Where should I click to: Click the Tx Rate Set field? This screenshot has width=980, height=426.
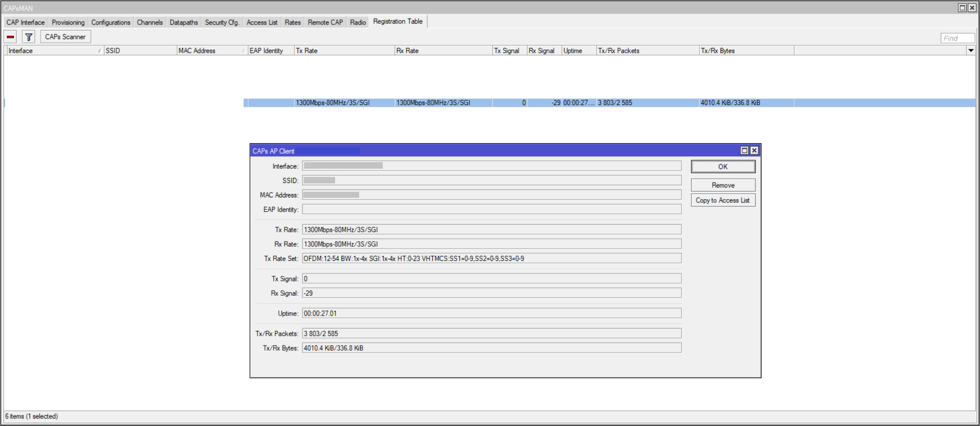(492, 258)
